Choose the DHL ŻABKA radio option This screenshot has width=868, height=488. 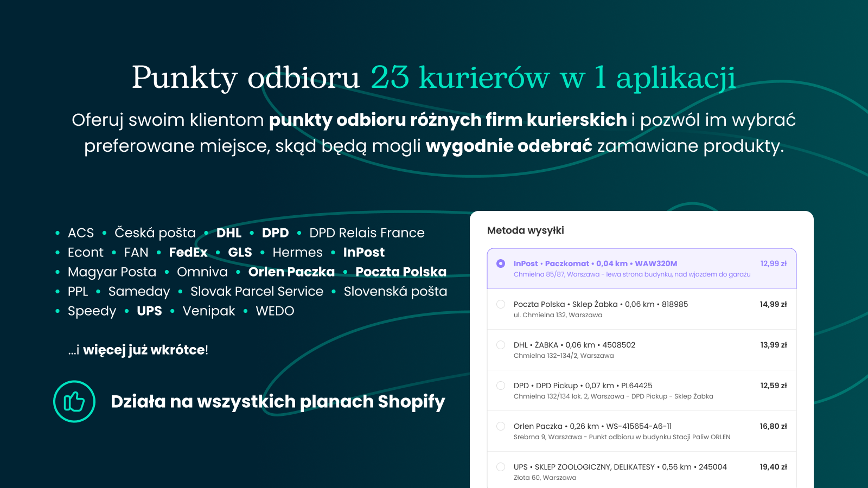501,345
